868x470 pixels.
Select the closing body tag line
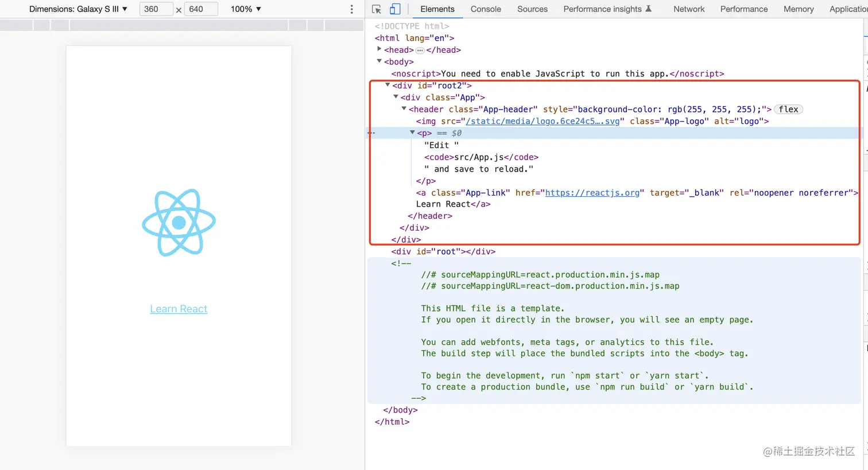(400, 410)
